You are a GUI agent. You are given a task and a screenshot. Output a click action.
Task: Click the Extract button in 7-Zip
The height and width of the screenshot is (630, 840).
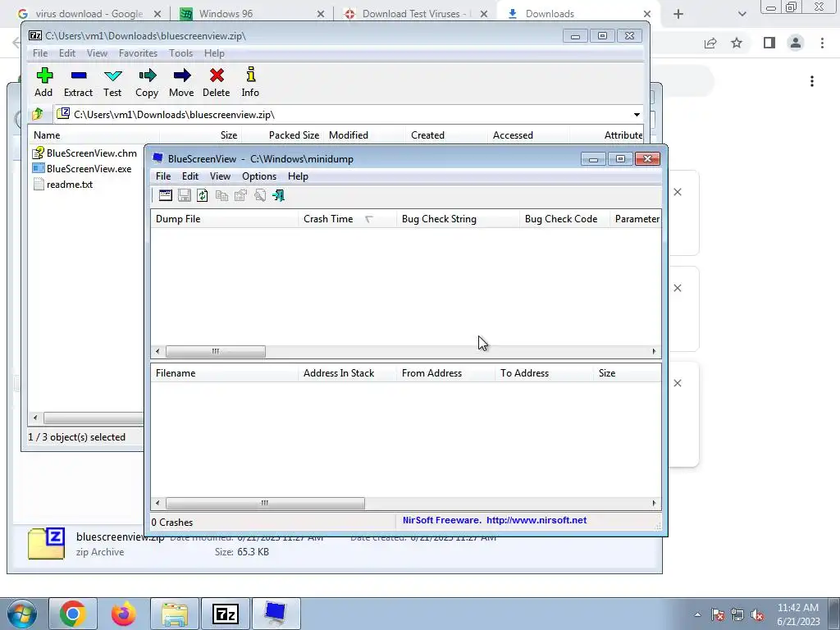pos(78,83)
